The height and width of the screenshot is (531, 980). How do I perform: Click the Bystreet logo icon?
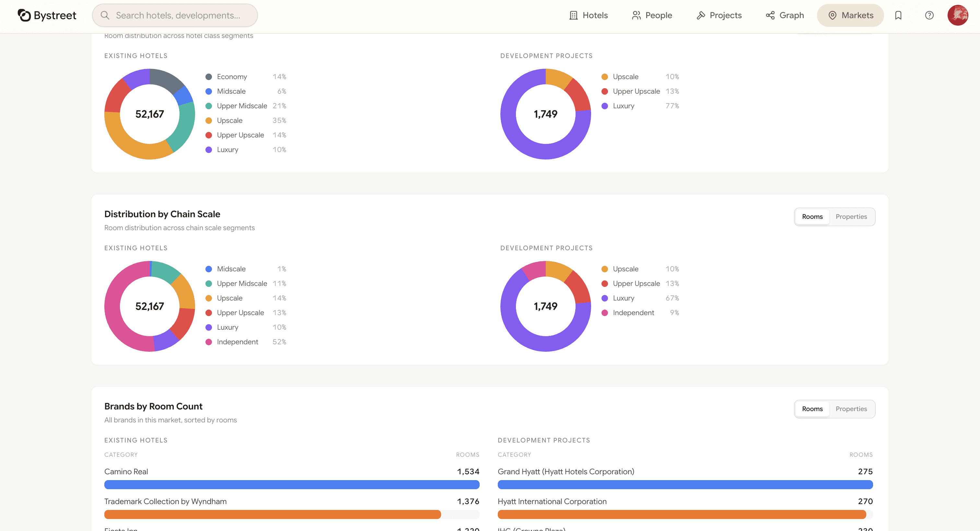[24, 15]
